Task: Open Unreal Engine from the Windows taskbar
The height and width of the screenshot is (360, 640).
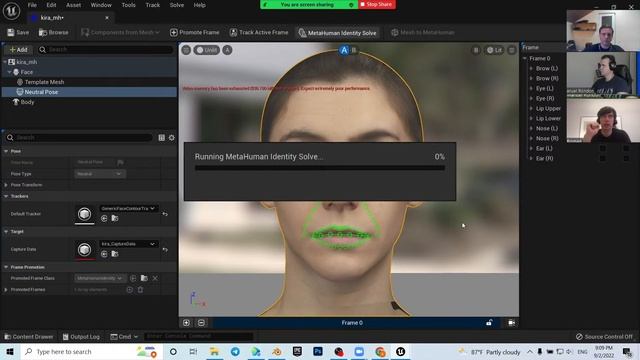Action: (x=400, y=351)
